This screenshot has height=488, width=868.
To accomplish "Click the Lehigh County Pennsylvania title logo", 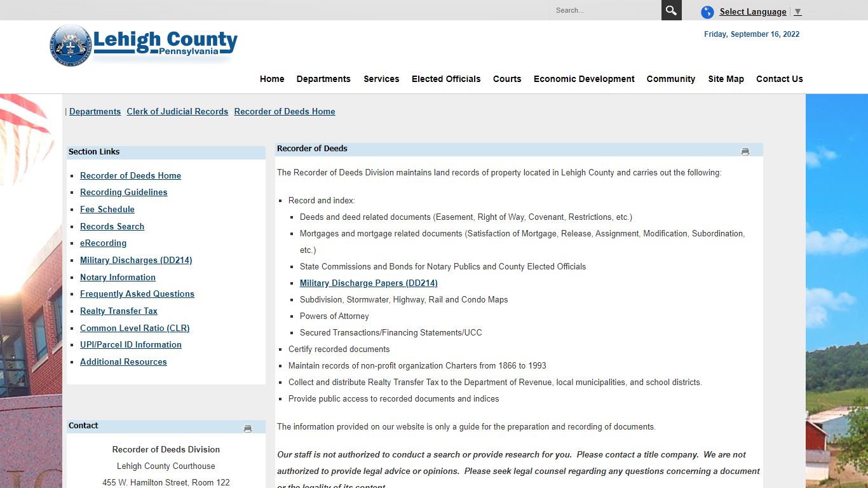I will tap(165, 44).
